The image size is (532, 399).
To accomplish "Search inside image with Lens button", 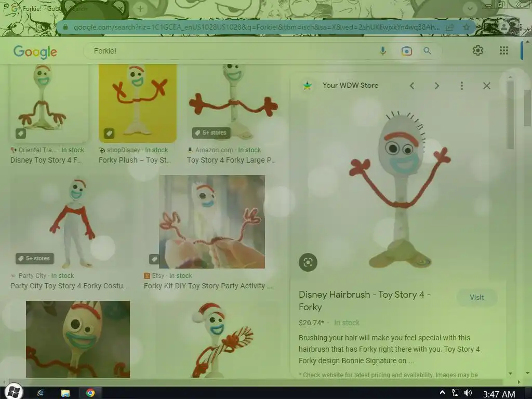I will [x=308, y=262].
